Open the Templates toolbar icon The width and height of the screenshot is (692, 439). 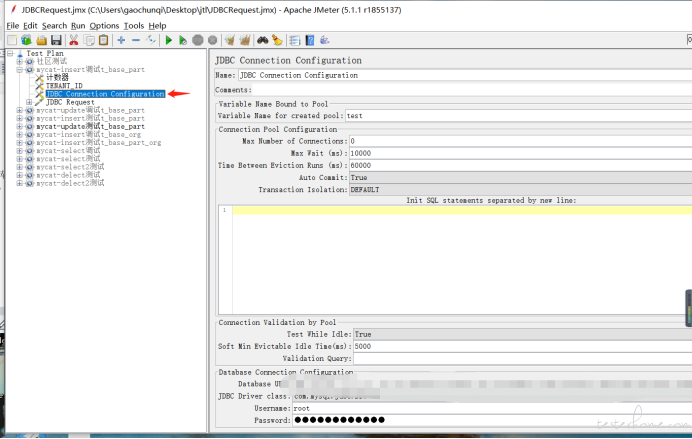(26, 40)
